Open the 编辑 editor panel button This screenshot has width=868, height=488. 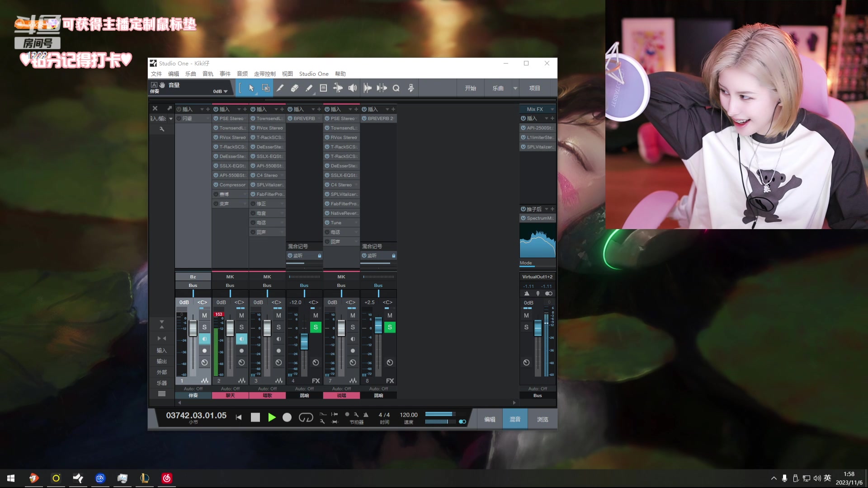pos(490,419)
